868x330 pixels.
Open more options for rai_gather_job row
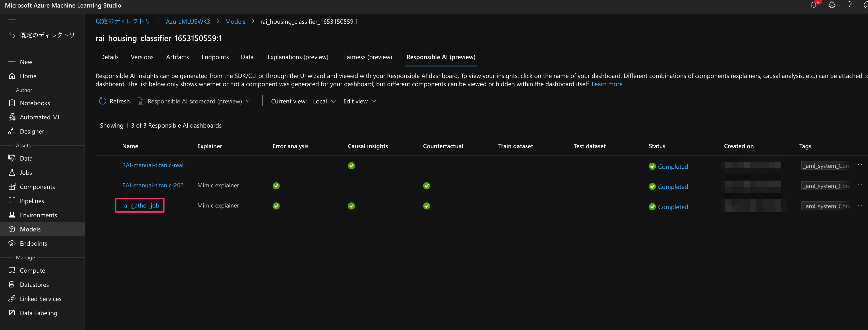[x=858, y=205]
